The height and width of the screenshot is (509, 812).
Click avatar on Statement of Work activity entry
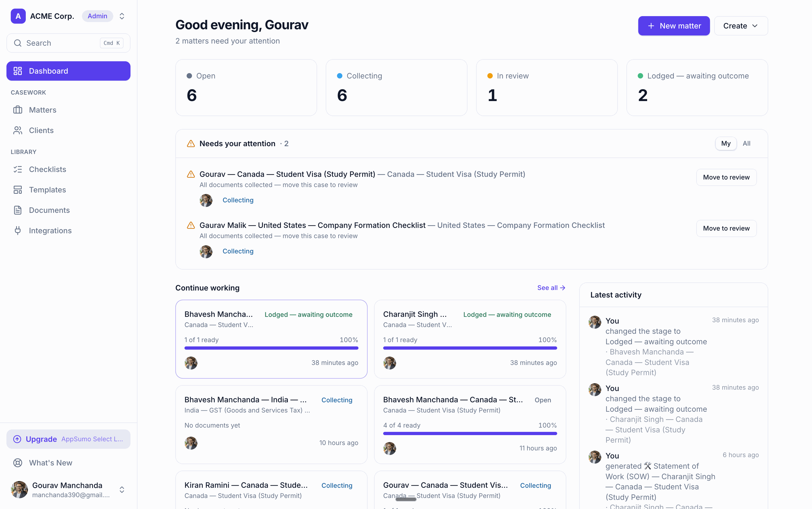[x=595, y=457]
